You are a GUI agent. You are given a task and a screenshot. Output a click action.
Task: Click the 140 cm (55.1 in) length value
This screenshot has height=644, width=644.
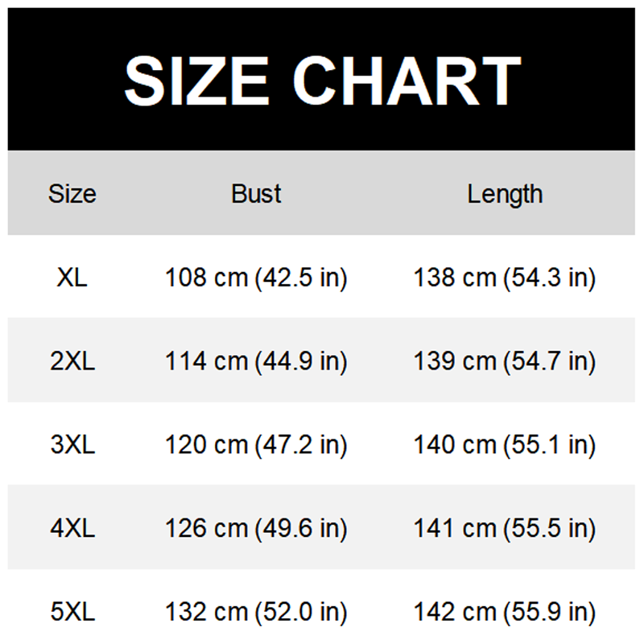pyautogui.click(x=505, y=444)
